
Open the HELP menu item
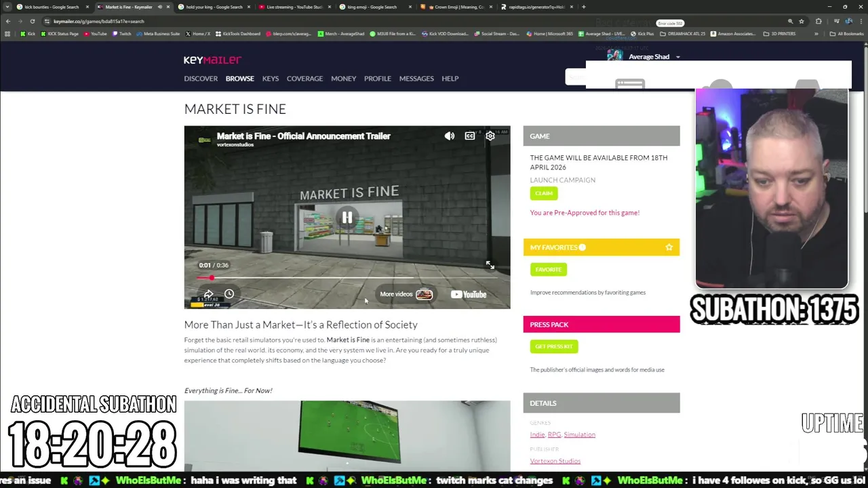[x=450, y=79]
